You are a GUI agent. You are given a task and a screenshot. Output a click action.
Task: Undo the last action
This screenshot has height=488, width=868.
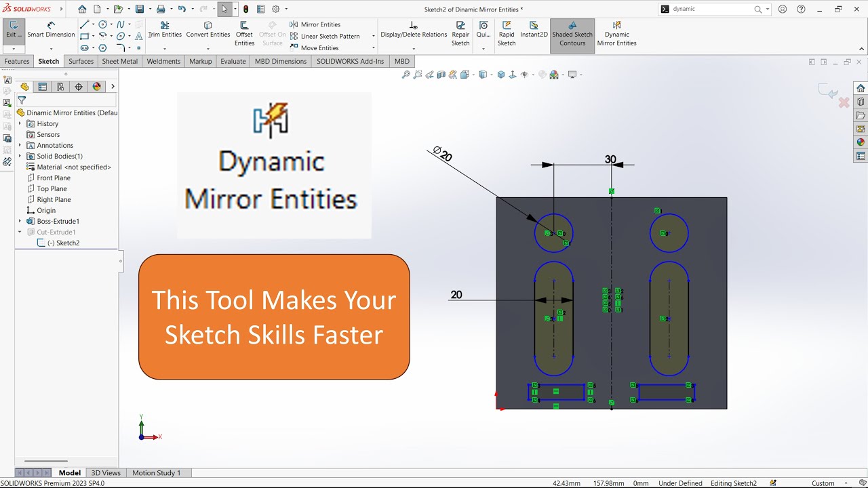pyautogui.click(x=182, y=9)
